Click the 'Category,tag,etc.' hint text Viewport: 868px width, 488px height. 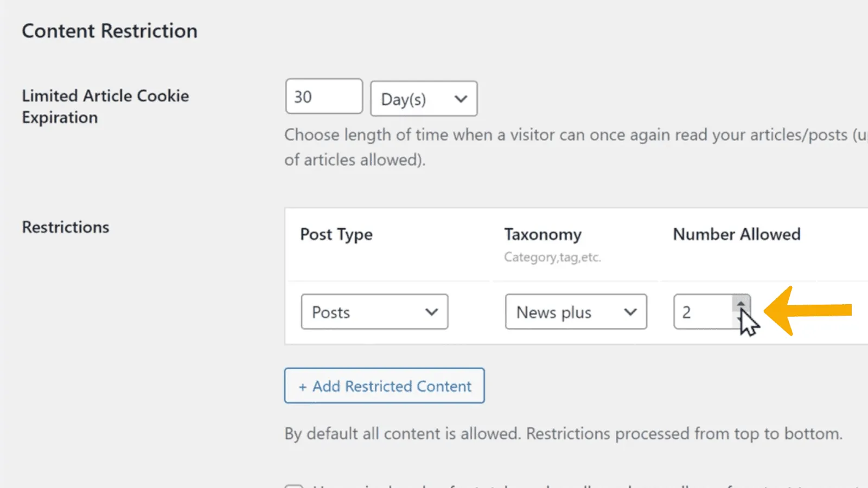tap(552, 257)
